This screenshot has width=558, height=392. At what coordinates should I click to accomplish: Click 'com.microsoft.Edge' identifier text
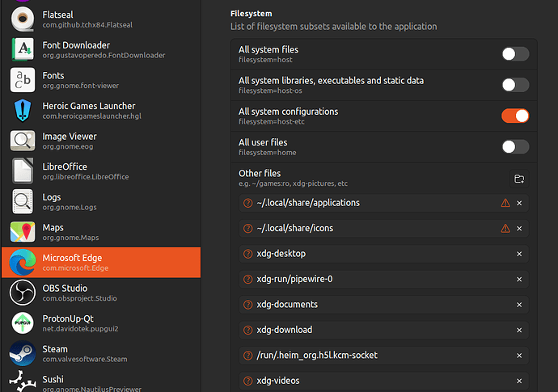click(75, 268)
